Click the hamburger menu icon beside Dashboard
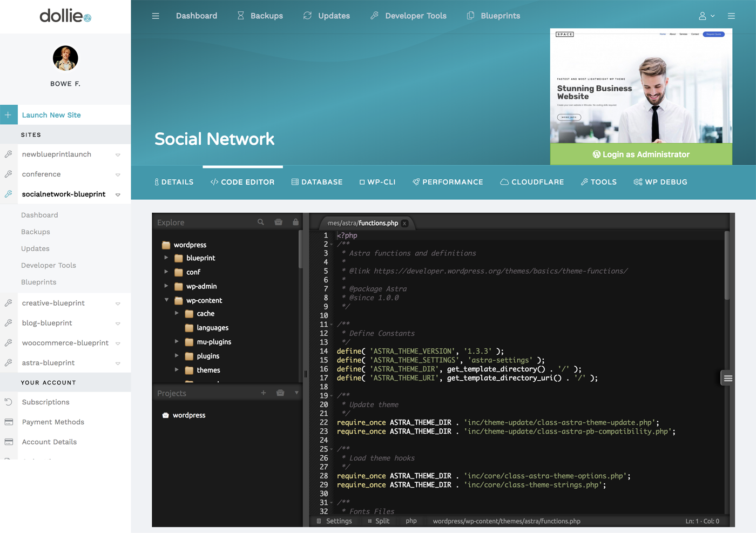756x533 pixels. point(156,16)
